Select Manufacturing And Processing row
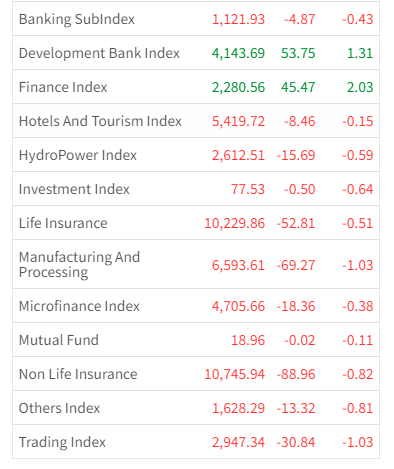Image resolution: width=394 pixels, height=469 pixels. point(196,264)
